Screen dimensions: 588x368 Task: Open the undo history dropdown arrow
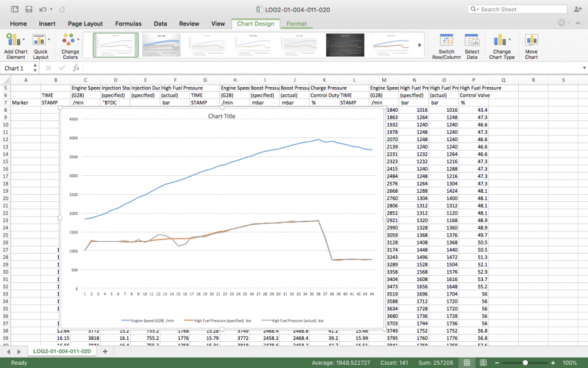coord(51,10)
